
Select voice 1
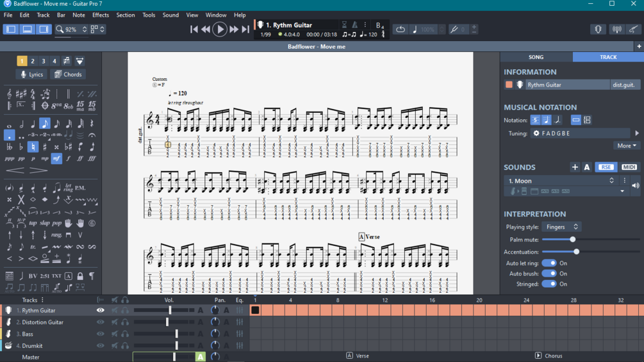click(x=22, y=61)
